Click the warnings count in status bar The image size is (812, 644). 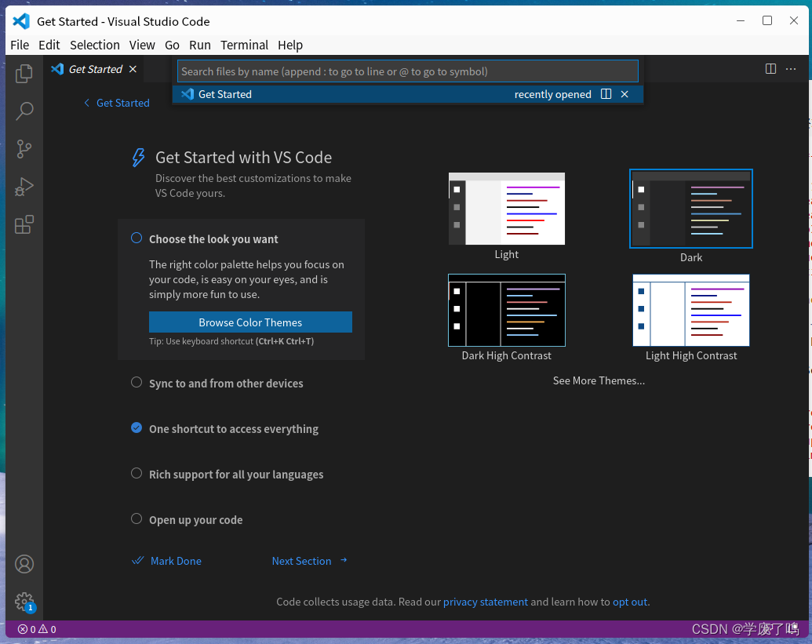pos(48,629)
